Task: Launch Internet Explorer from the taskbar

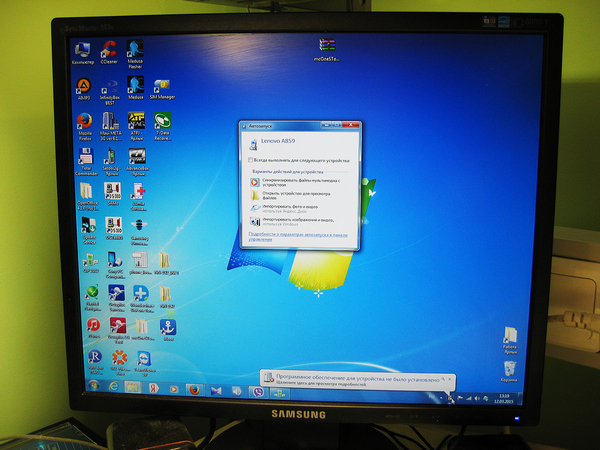Action: (114, 386)
